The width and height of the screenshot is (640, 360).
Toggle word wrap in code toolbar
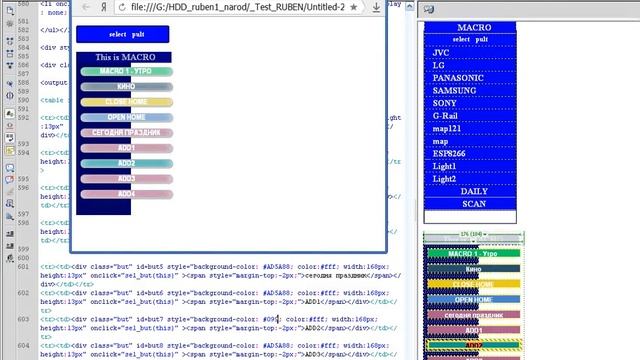[10, 138]
